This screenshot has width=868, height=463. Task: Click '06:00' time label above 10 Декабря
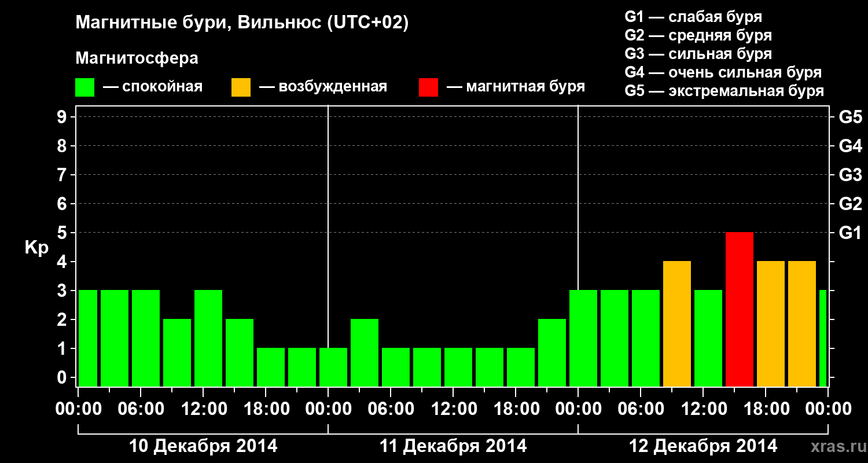141,409
